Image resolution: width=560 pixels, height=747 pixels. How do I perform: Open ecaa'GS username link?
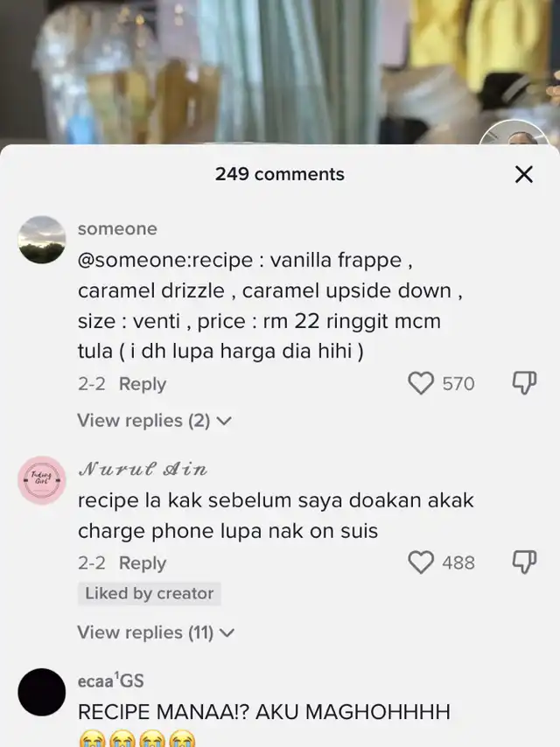110,681
